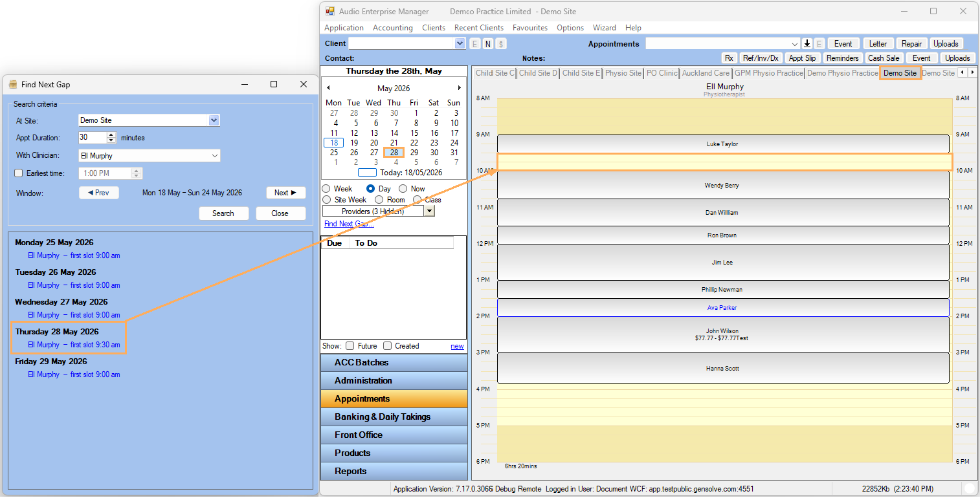Click the dollar sign icon near Client

click(501, 44)
